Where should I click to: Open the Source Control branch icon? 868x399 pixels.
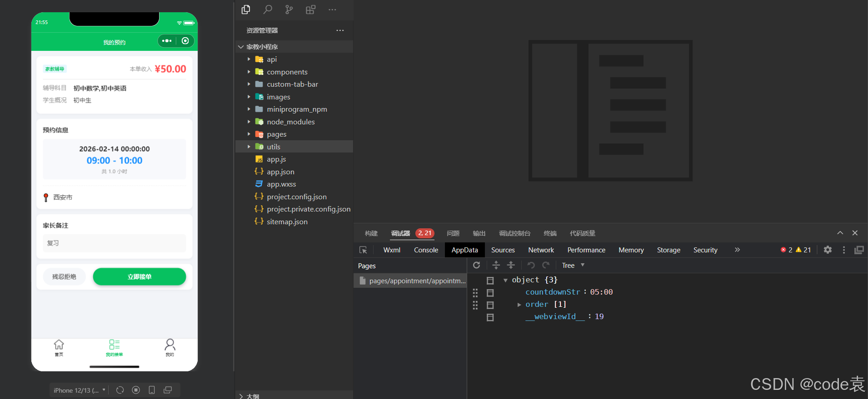tap(289, 10)
